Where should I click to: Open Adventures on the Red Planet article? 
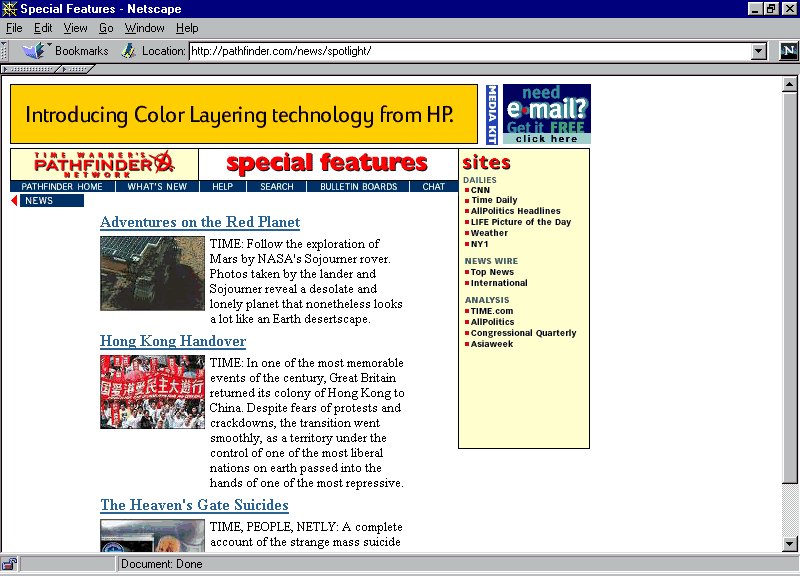click(x=200, y=222)
